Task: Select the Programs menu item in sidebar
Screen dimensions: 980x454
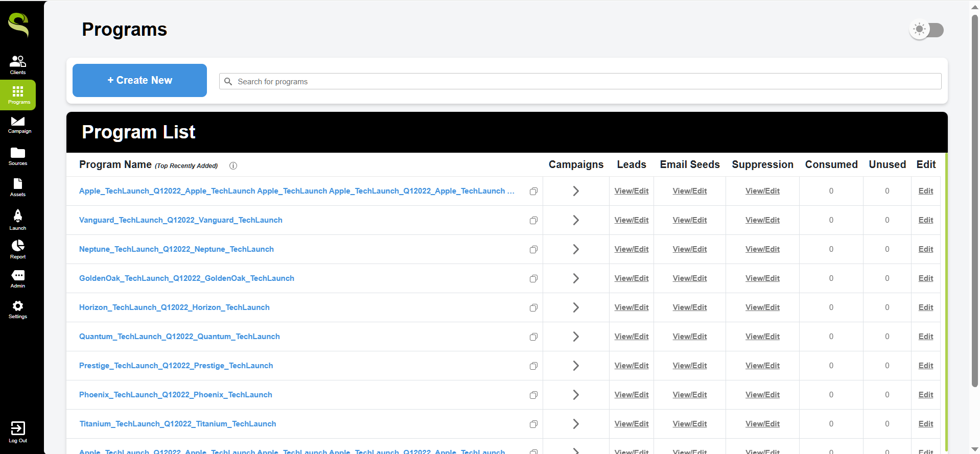Action: coord(18,95)
